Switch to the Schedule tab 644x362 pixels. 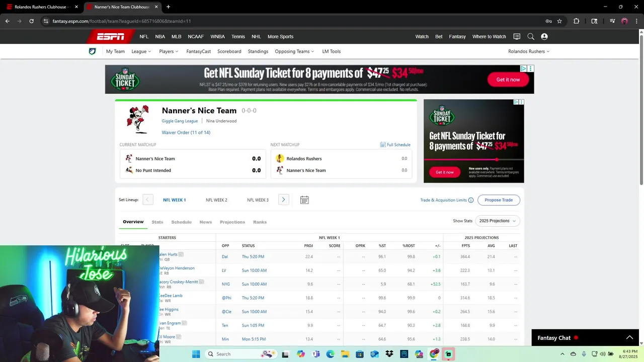(181, 222)
